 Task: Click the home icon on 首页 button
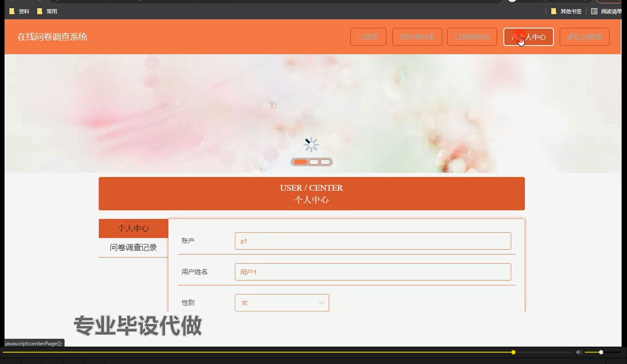pyautogui.click(x=361, y=37)
